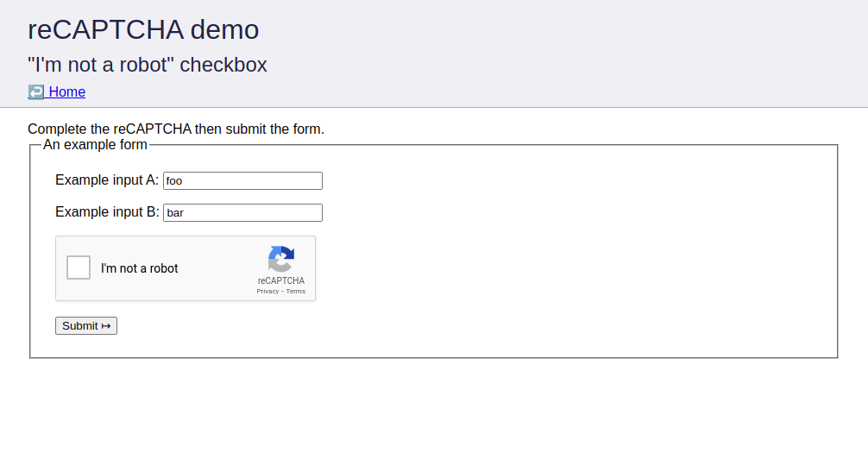Open the reCAPTCHA Privacy link
The width and height of the screenshot is (868, 472).
(267, 292)
